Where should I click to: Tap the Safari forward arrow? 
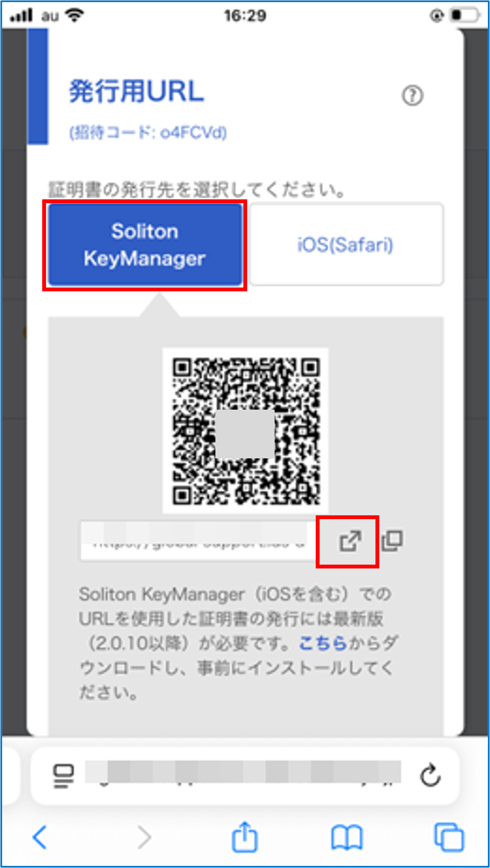(144, 837)
